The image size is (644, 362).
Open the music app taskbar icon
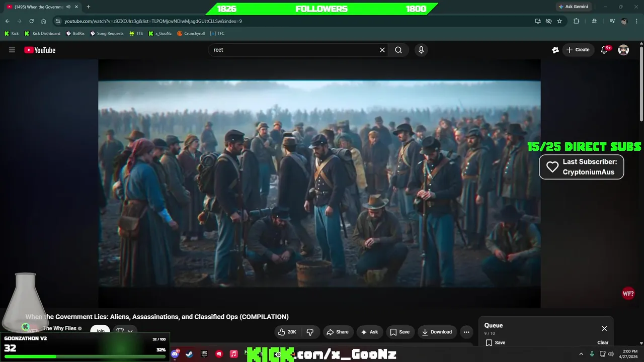(233, 354)
